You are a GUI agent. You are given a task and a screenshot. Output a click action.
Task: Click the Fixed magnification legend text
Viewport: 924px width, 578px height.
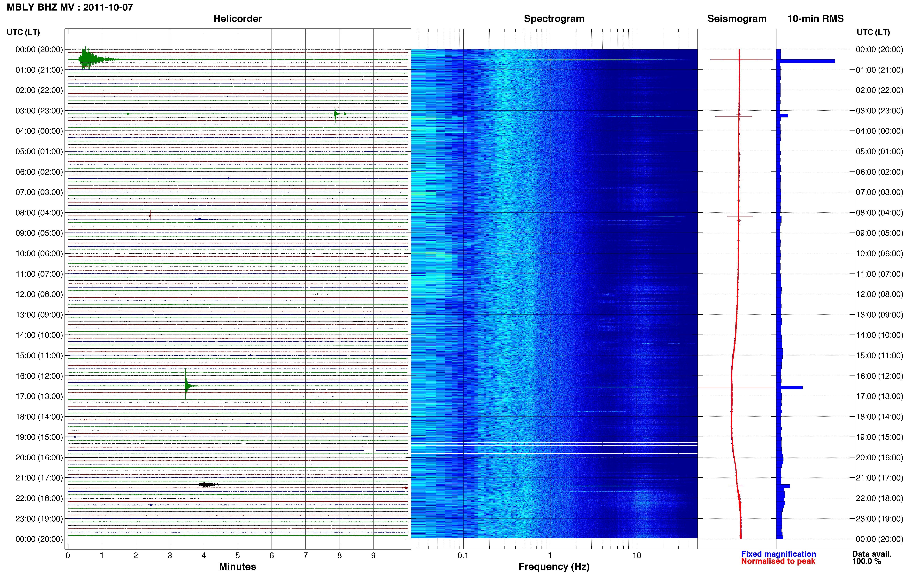(x=778, y=554)
